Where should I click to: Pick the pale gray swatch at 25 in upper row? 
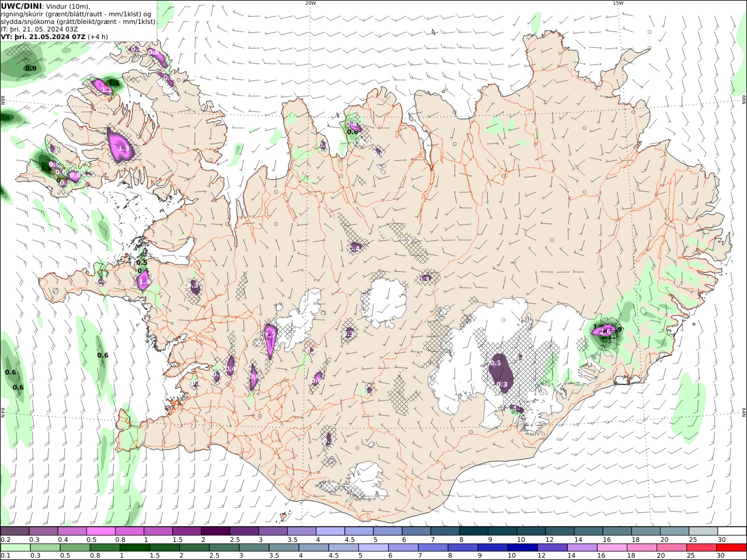point(702,531)
